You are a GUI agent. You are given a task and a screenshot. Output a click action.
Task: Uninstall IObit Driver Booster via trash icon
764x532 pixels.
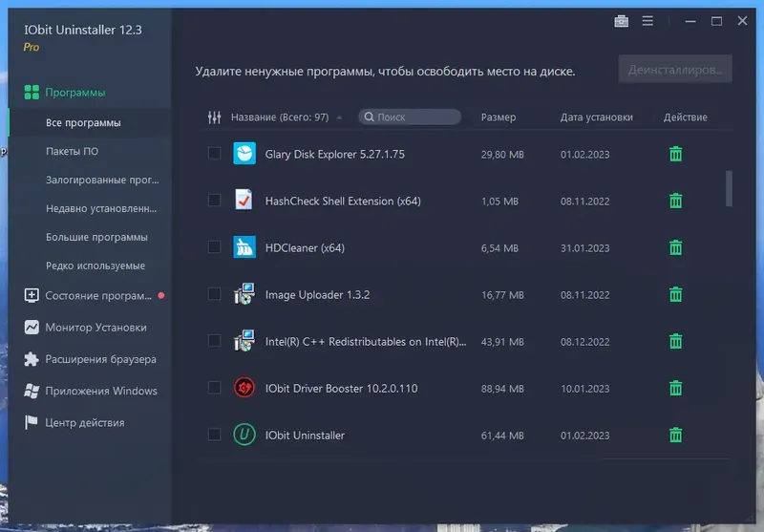coord(675,388)
